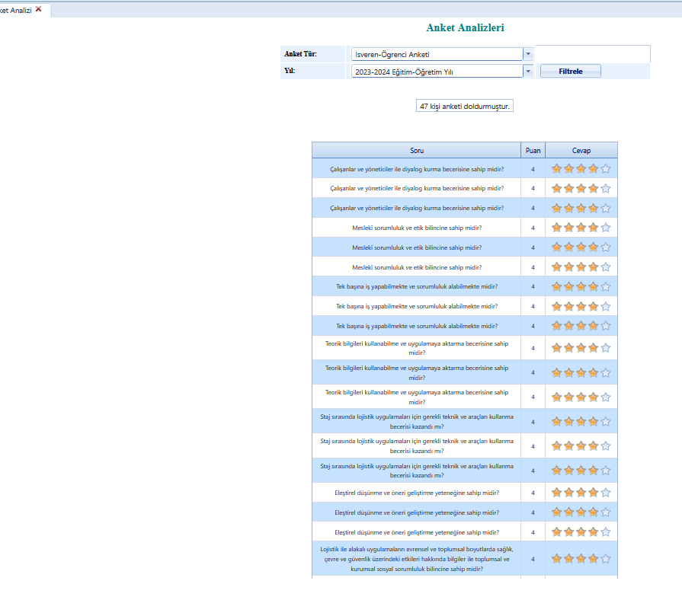Viewport: 682px width, 616px height.
Task: Click the Filtrele button
Action: (x=570, y=72)
